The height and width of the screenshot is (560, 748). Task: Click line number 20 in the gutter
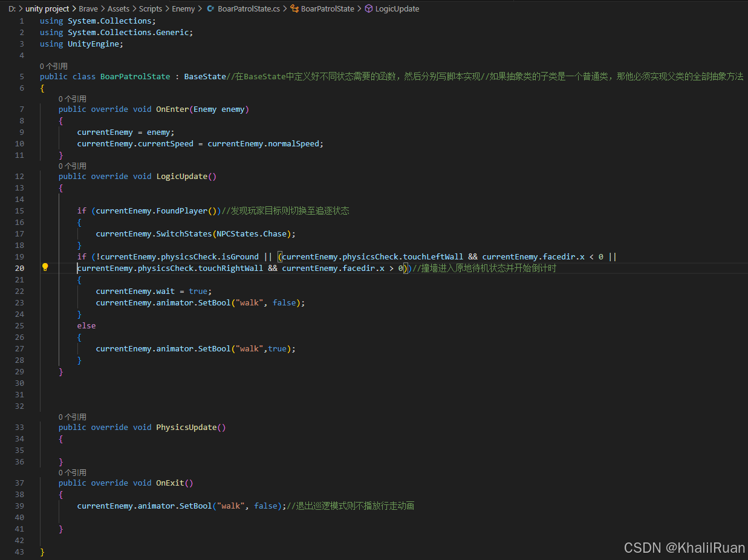(19, 268)
